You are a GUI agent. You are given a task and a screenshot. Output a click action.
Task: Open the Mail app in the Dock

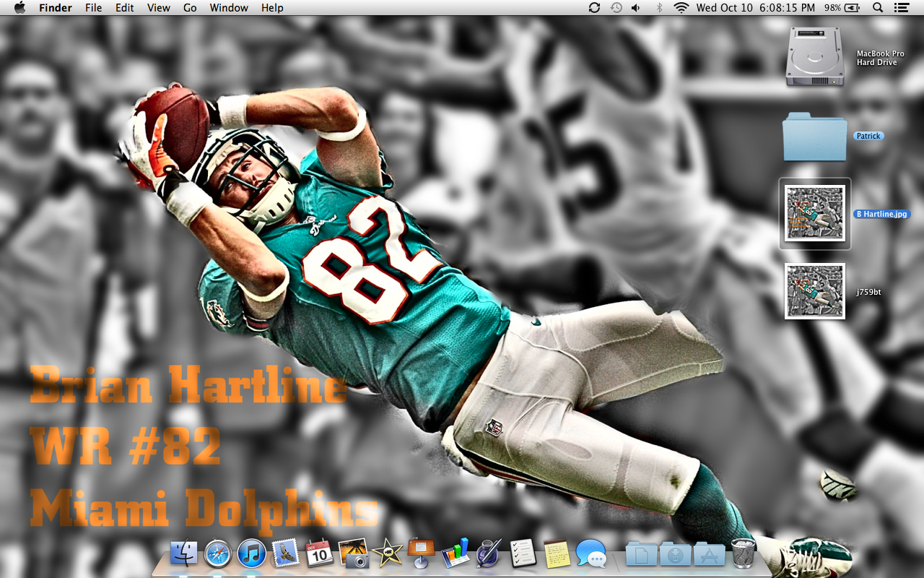pyautogui.click(x=285, y=553)
